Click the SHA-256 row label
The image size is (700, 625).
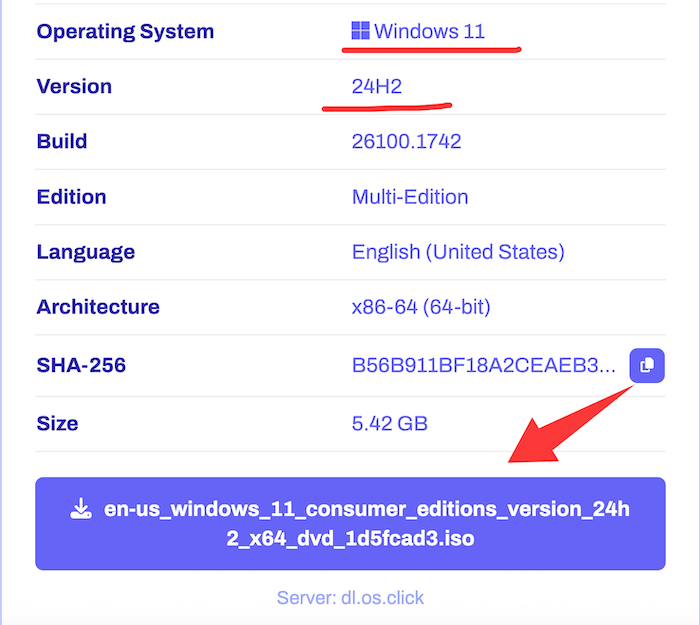point(81,365)
